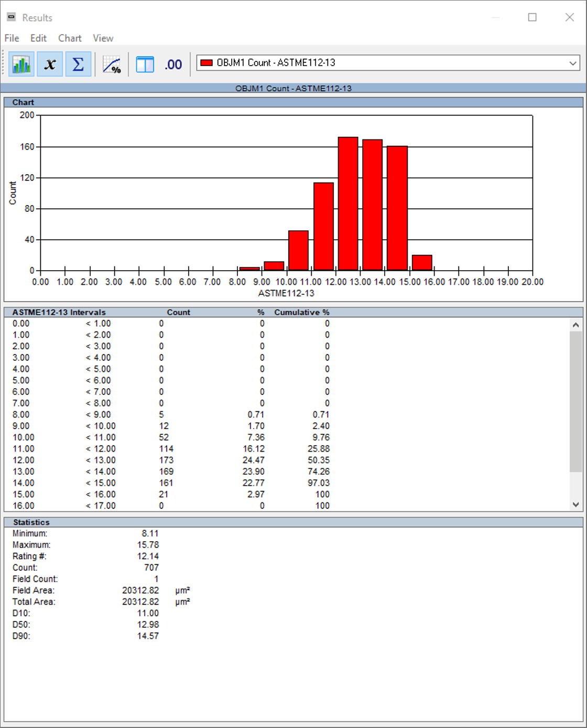This screenshot has height=728, width=587.
Task: Click the cumulative percent curve icon
Action: (112, 65)
